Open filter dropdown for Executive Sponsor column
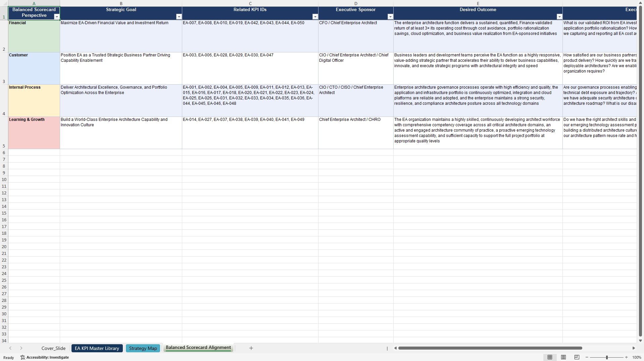Image resolution: width=644 pixels, height=361 pixels. [x=390, y=17]
